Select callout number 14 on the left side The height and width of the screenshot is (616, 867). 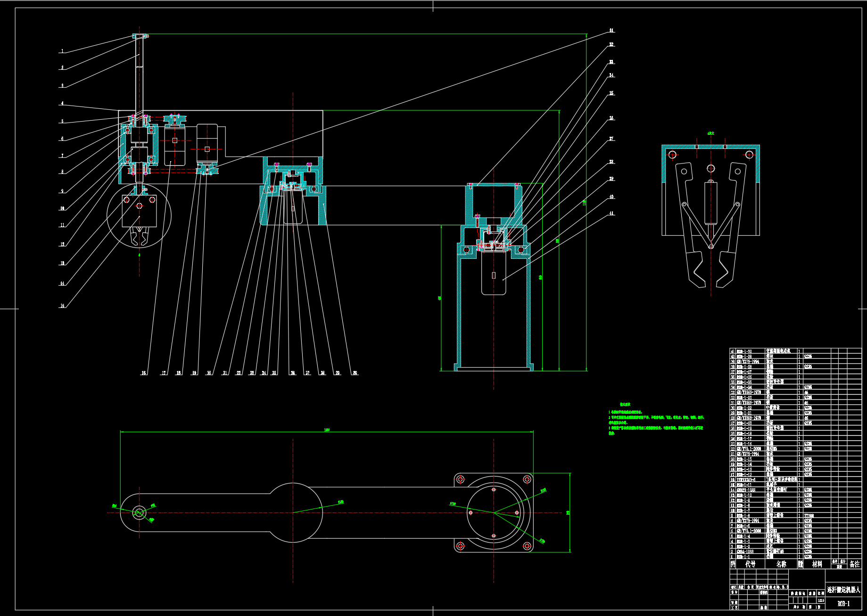(62, 283)
